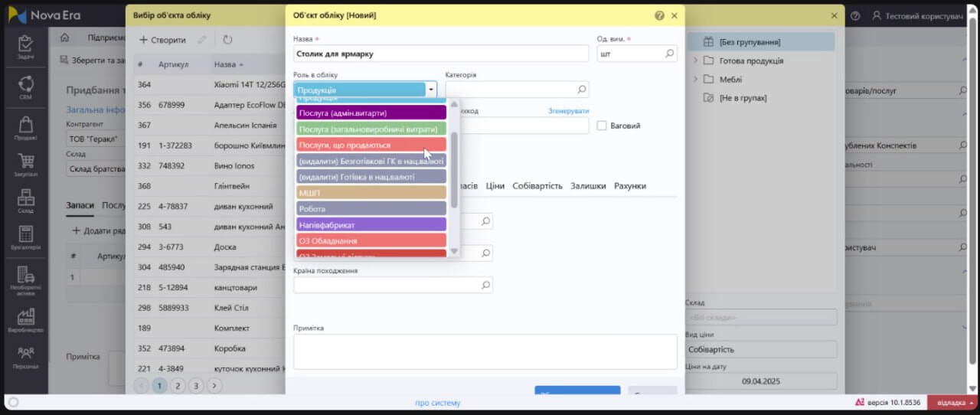Sort the list by Назва column
The image size is (980, 415).
(229, 64)
